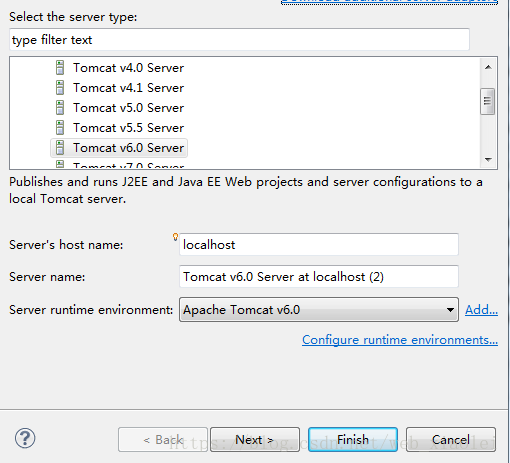Click the server list scrollbar thumb
The image size is (510, 463).
coord(488,101)
